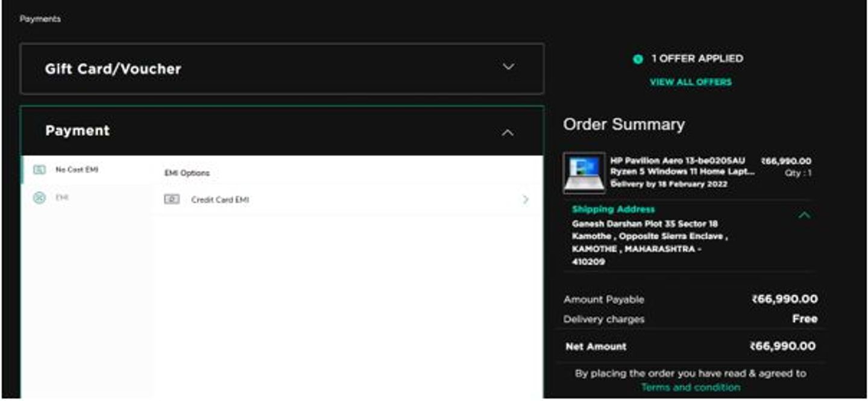Click the Gift Card/Voucher heading
868x401 pixels.
[x=113, y=69]
